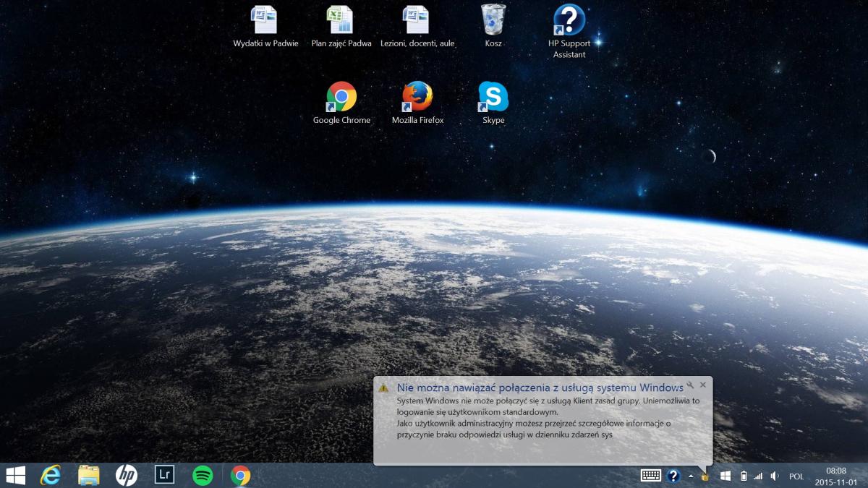868x488 pixels.
Task: Open the volume speaker tray icon
Action: 775,476
